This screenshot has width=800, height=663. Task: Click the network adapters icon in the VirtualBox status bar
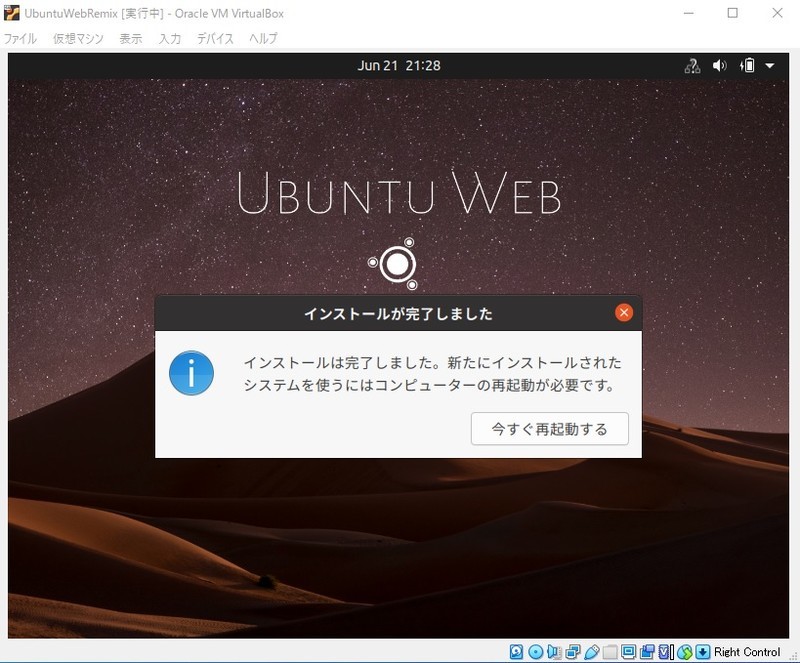(573, 652)
